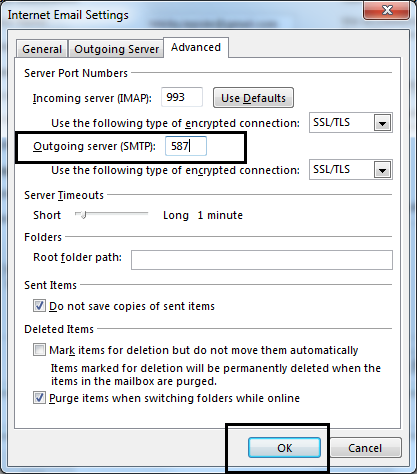
Task: Open the Outgoing Server tab
Action: pyautogui.click(x=116, y=49)
